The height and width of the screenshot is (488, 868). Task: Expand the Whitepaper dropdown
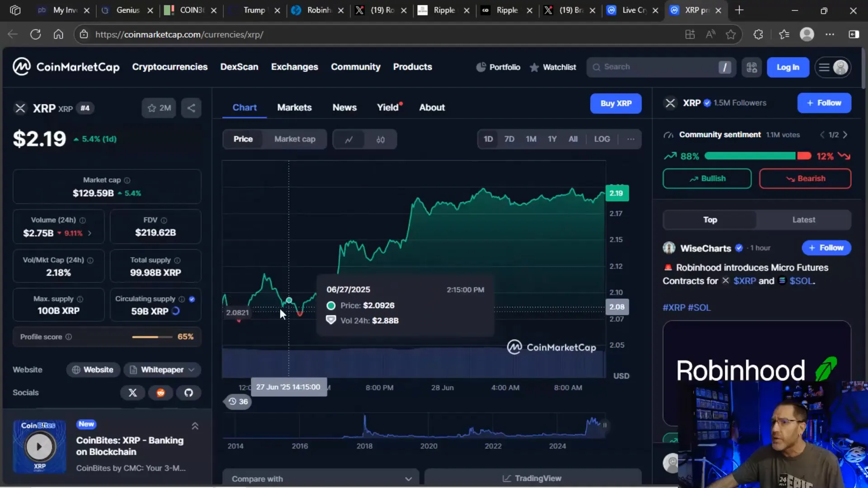(x=162, y=370)
